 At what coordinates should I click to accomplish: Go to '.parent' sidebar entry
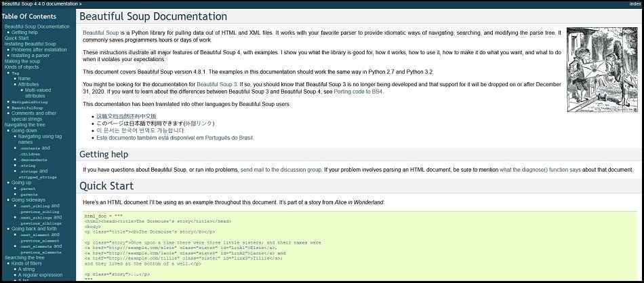pos(27,189)
